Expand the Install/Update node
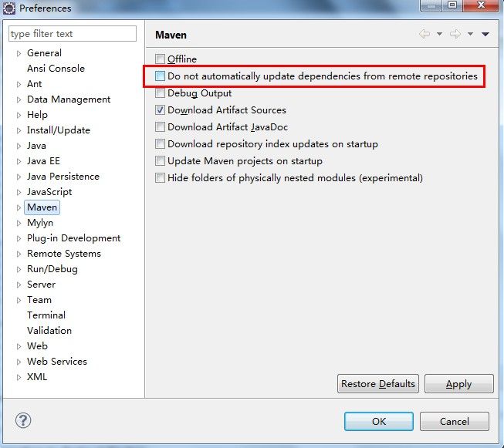 (x=19, y=130)
